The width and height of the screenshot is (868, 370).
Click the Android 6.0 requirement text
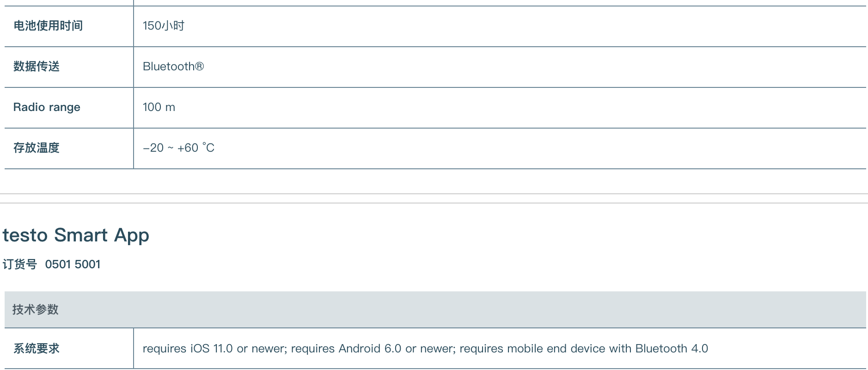(370, 349)
